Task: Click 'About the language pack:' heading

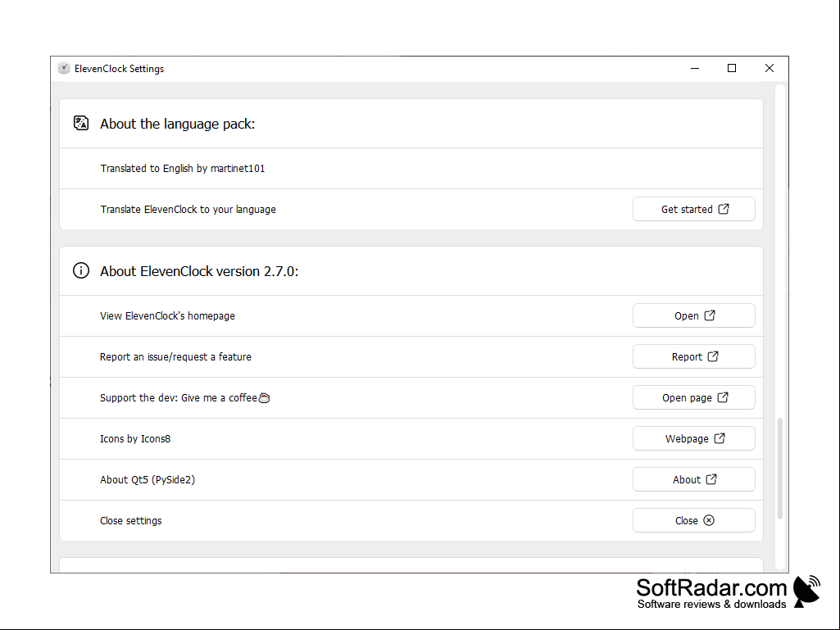Action: [177, 124]
